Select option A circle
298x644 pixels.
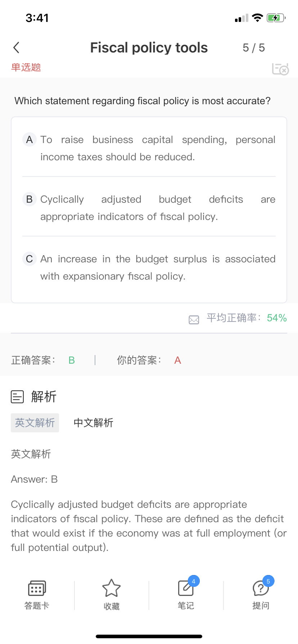[30, 139]
